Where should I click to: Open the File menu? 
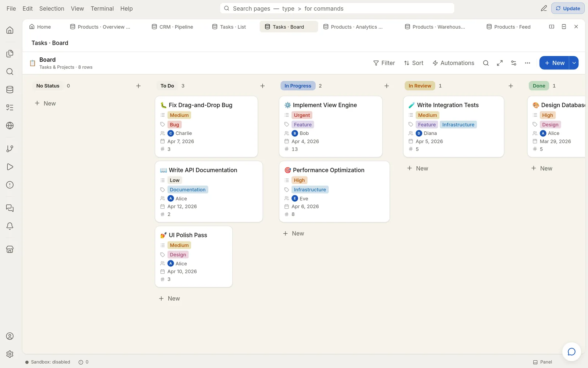coord(11,8)
